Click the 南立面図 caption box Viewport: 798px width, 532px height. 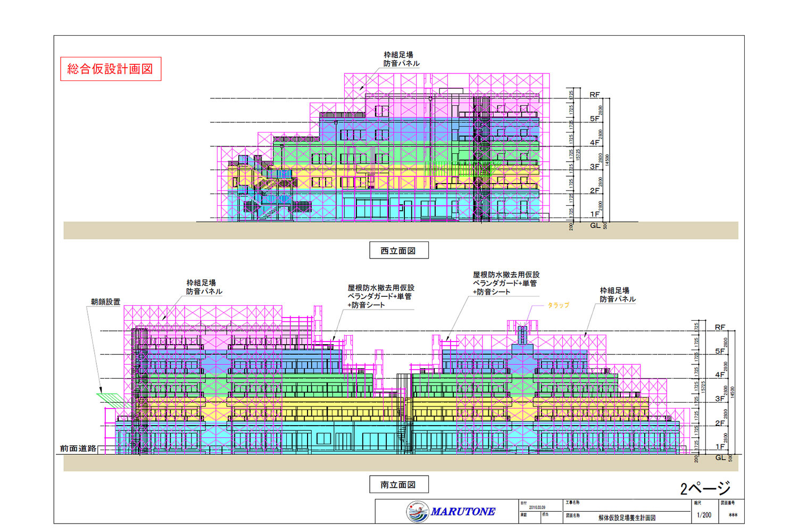click(398, 485)
